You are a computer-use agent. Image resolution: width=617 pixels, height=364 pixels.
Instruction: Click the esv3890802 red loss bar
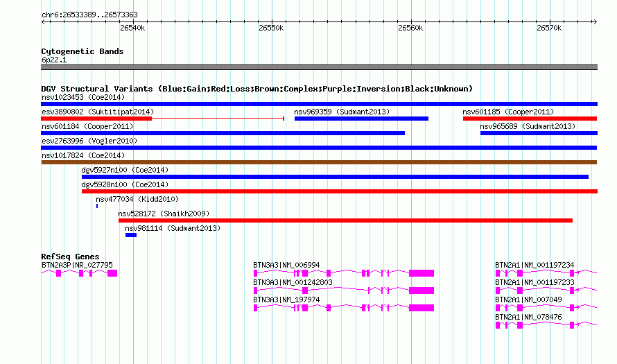[x=162, y=119]
